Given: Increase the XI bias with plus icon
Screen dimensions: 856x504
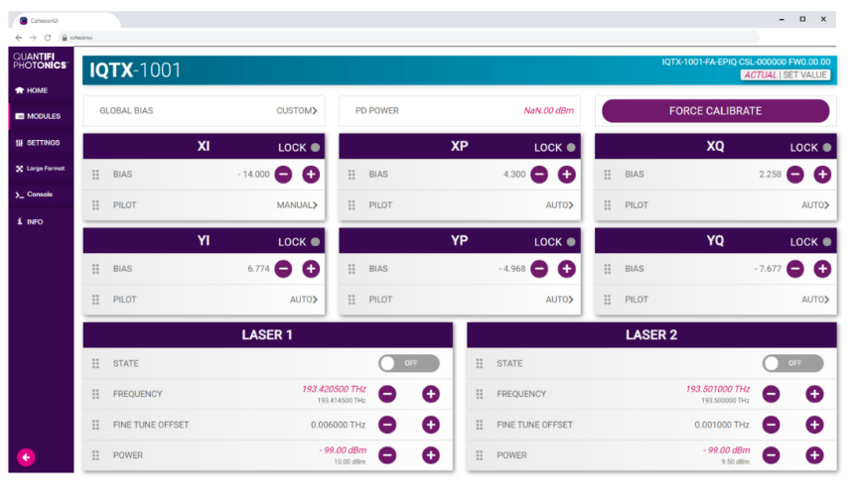Looking at the screenshot, I should click(311, 175).
